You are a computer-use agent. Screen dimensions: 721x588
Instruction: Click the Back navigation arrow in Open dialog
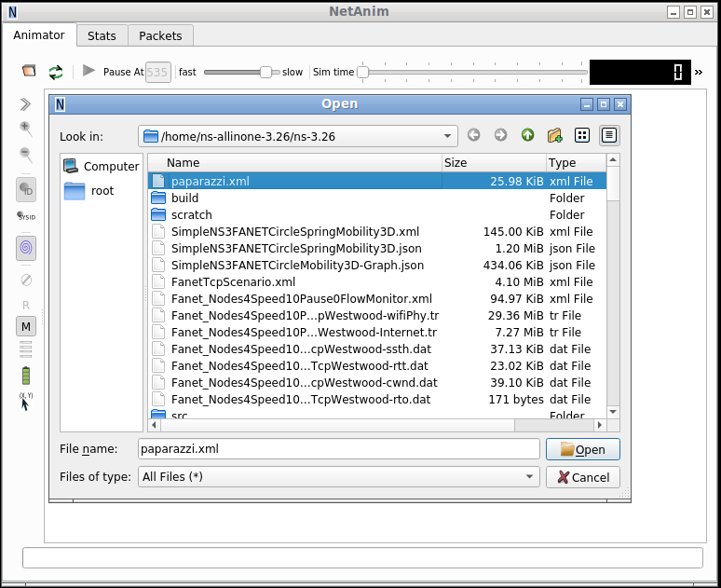click(473, 135)
